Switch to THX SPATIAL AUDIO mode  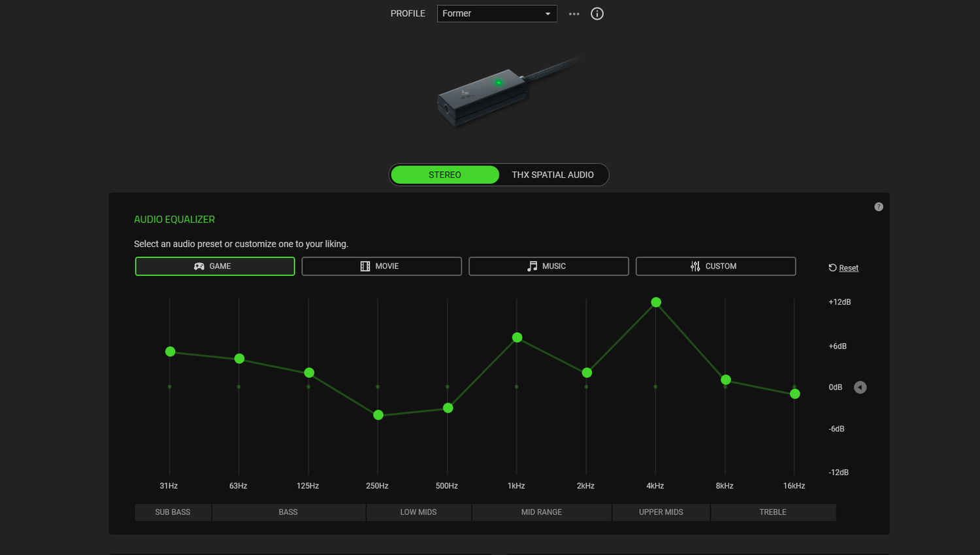click(x=553, y=175)
